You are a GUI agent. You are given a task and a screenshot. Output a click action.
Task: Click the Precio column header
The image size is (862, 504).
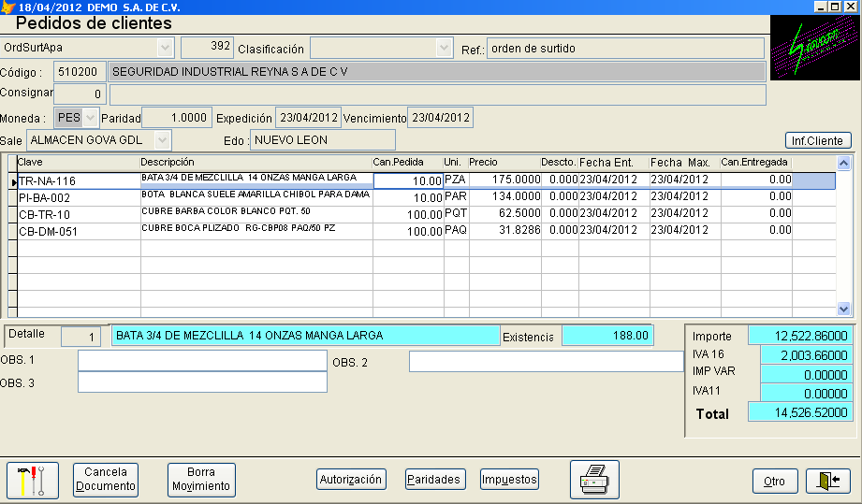[504, 162]
